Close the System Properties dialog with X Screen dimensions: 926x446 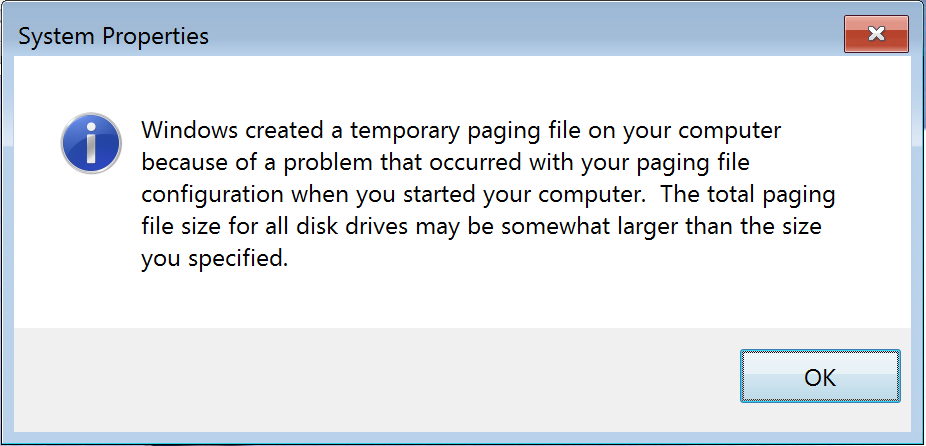pyautogui.click(x=876, y=34)
